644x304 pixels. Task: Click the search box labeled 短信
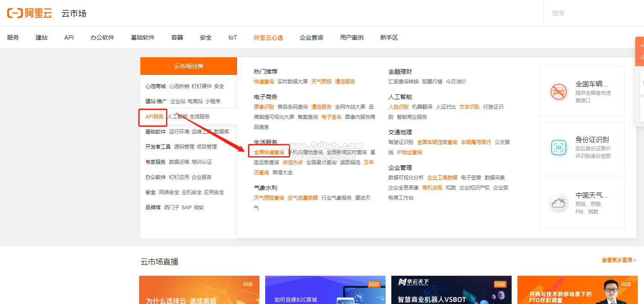click(x=594, y=13)
